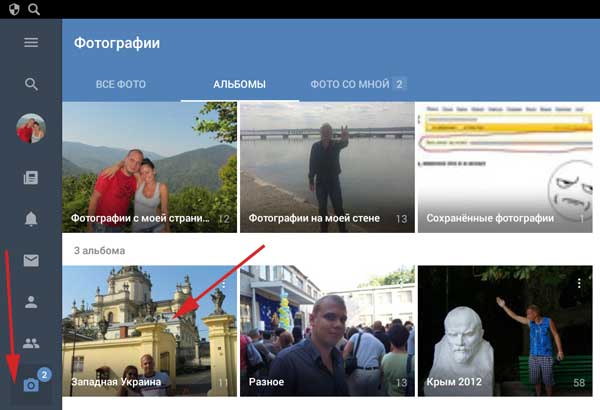Screen dimensions: 600x410
Task: Switch to the АЛЬБОМЫ tab
Action: (x=239, y=84)
